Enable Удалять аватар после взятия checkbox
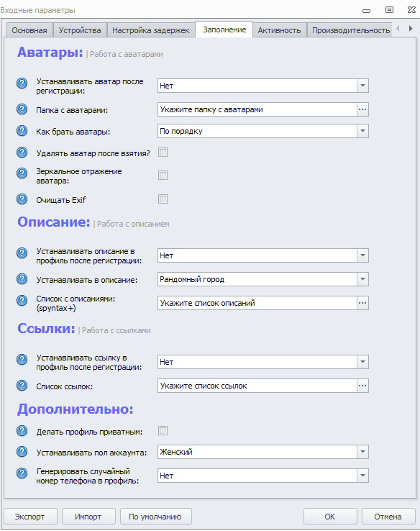Viewport: 420px width, 531px height. (163, 153)
